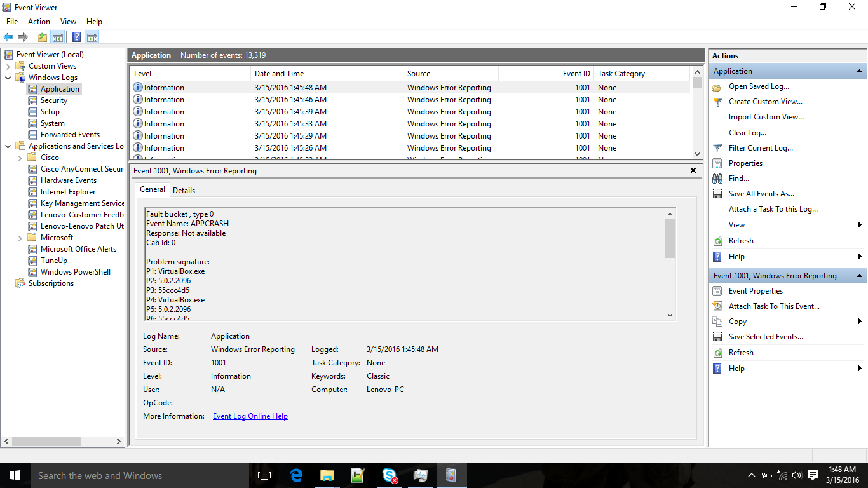Click the blue Help toolbar icon
This screenshot has width=868, height=488.
pyautogui.click(x=76, y=37)
